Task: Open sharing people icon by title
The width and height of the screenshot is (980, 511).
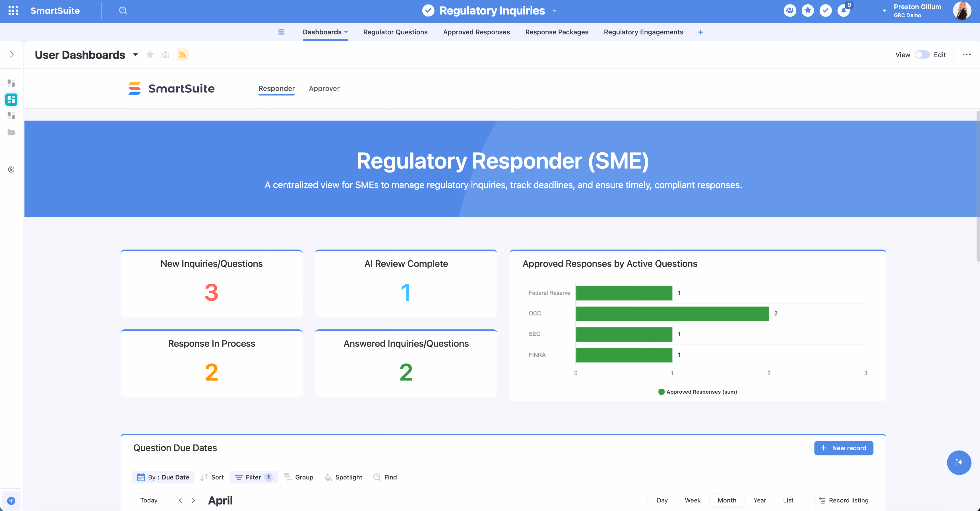Action: (165, 55)
